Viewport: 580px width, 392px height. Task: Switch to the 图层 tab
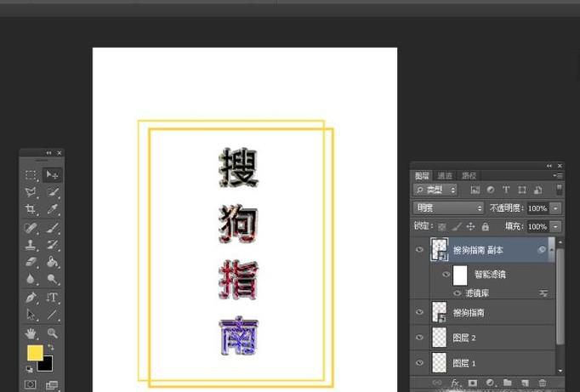pos(422,176)
